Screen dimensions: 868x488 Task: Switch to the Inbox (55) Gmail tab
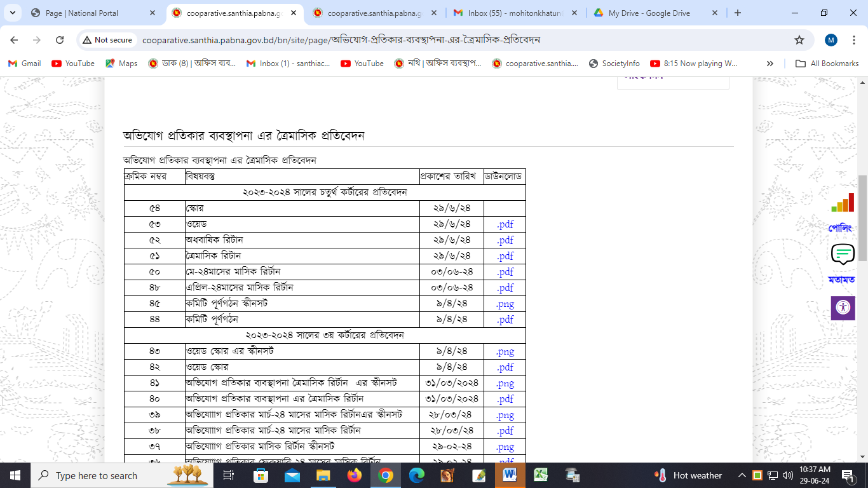[515, 13]
